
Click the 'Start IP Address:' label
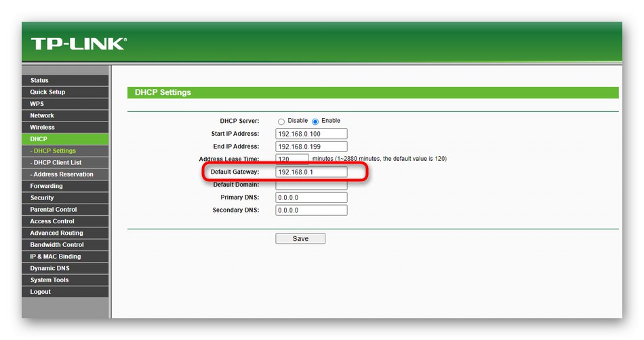235,134
